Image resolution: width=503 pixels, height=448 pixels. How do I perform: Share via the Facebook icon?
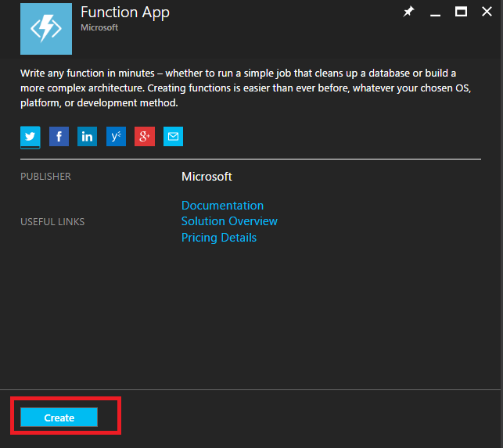[59, 137]
